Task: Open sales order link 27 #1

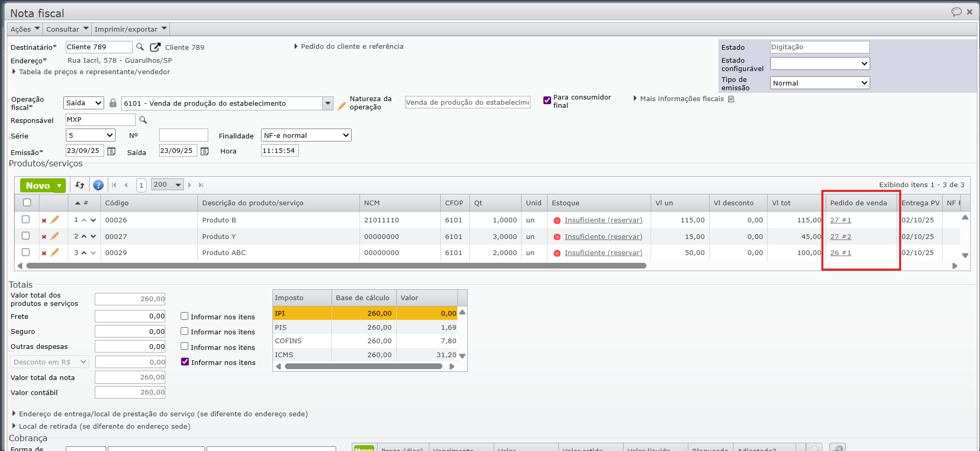Action: tap(840, 220)
